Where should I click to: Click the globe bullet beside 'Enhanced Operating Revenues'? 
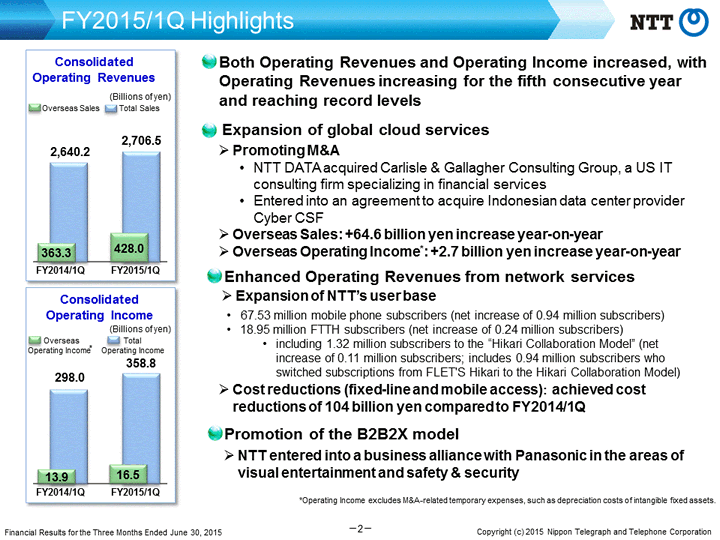(214, 276)
